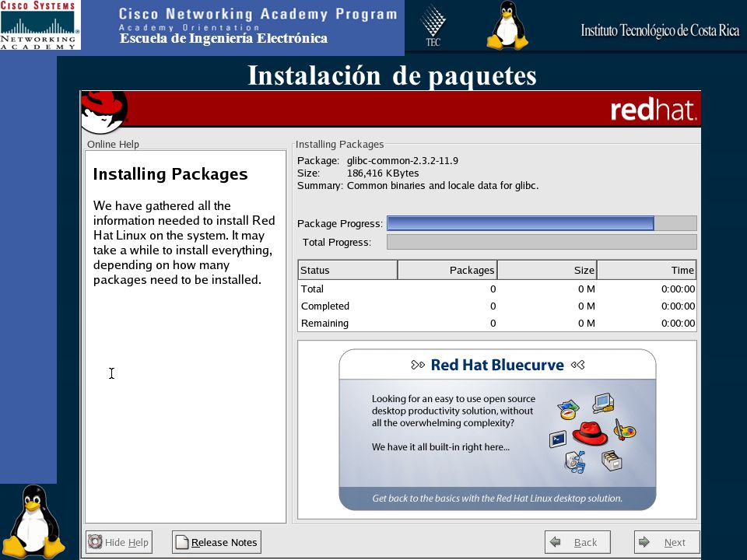Click the paint palette icon in Bluecurve ad
The height and width of the screenshot is (560, 747).
click(625, 430)
